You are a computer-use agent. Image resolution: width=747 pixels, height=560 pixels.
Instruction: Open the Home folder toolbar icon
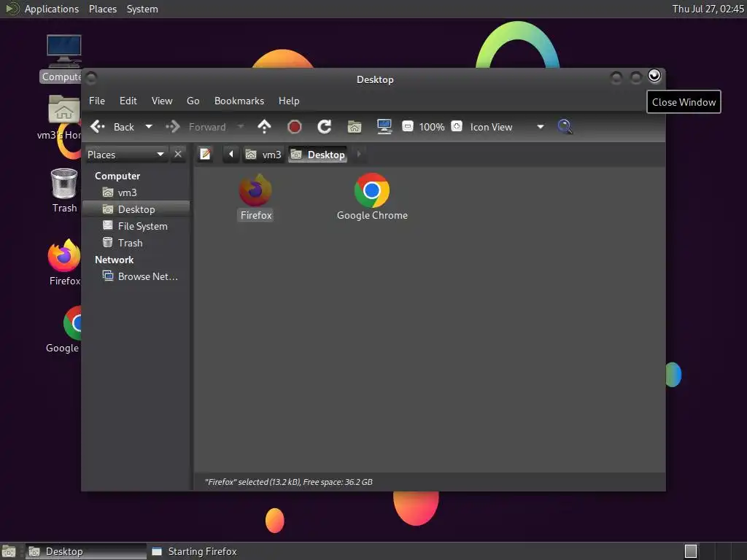click(355, 127)
